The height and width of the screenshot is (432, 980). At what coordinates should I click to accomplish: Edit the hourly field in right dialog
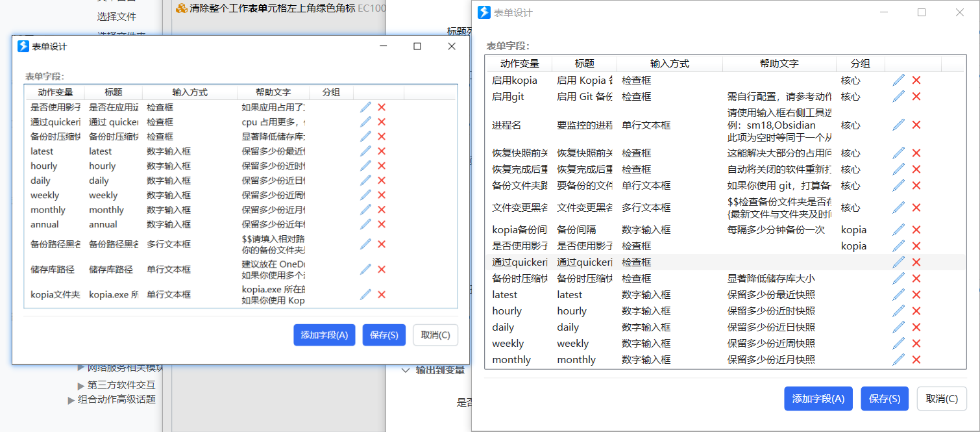click(x=898, y=311)
